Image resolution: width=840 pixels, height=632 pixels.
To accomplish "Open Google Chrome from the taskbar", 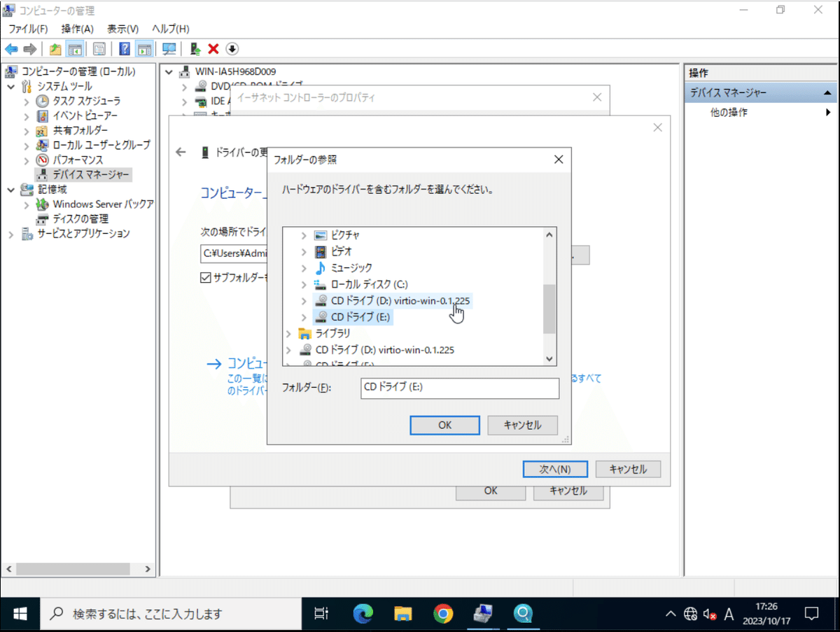I will [442, 614].
